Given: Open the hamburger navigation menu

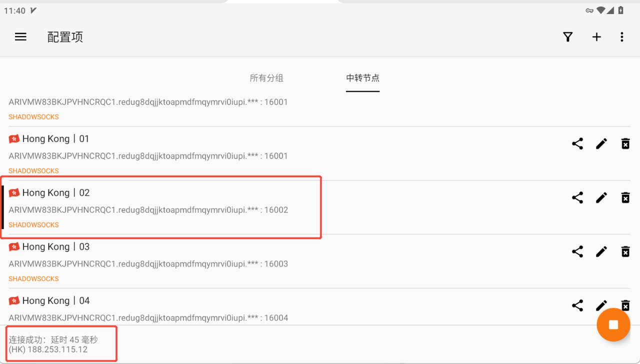Looking at the screenshot, I should pyautogui.click(x=20, y=37).
